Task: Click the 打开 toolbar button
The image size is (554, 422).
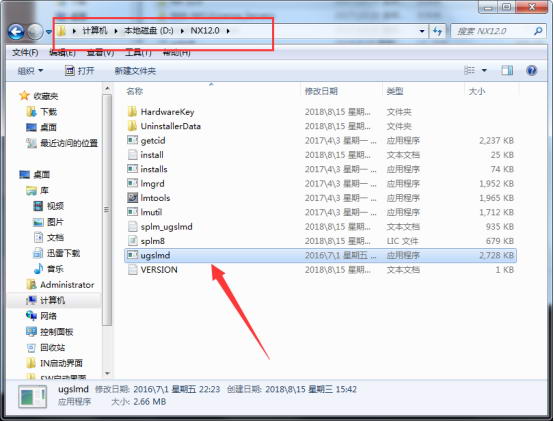Action: click(80, 71)
